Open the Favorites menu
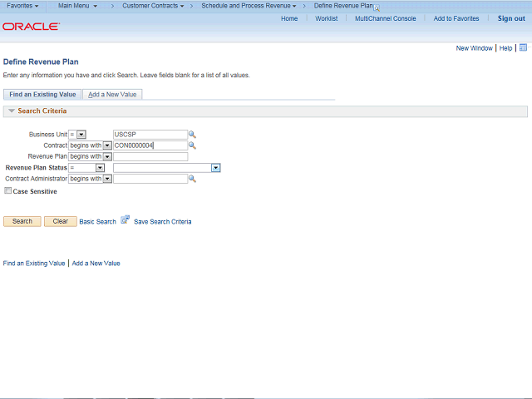This screenshot has width=532, height=399. (x=22, y=6)
